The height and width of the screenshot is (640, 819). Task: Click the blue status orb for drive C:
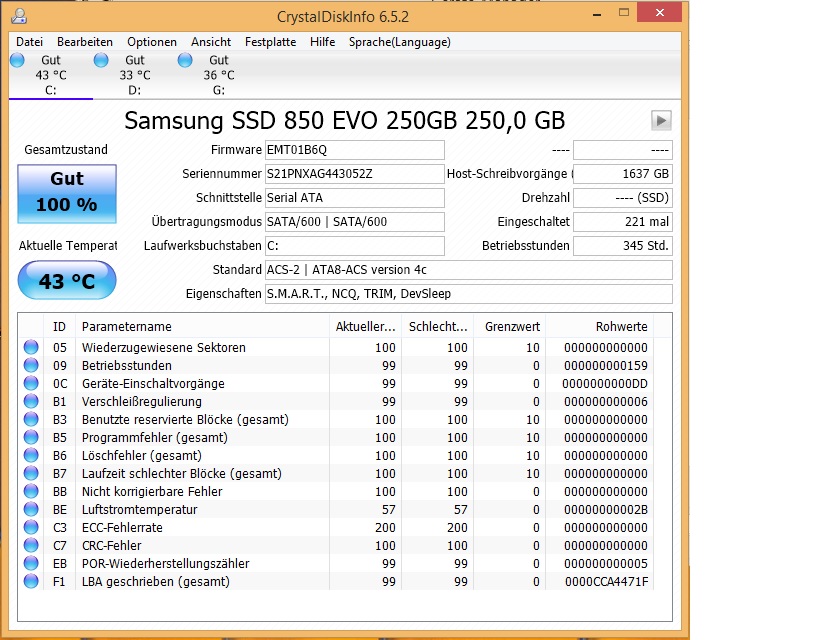pos(17,60)
